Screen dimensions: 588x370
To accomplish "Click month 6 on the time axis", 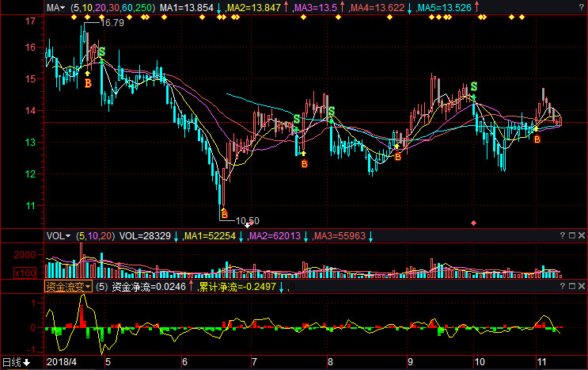I will (184, 362).
